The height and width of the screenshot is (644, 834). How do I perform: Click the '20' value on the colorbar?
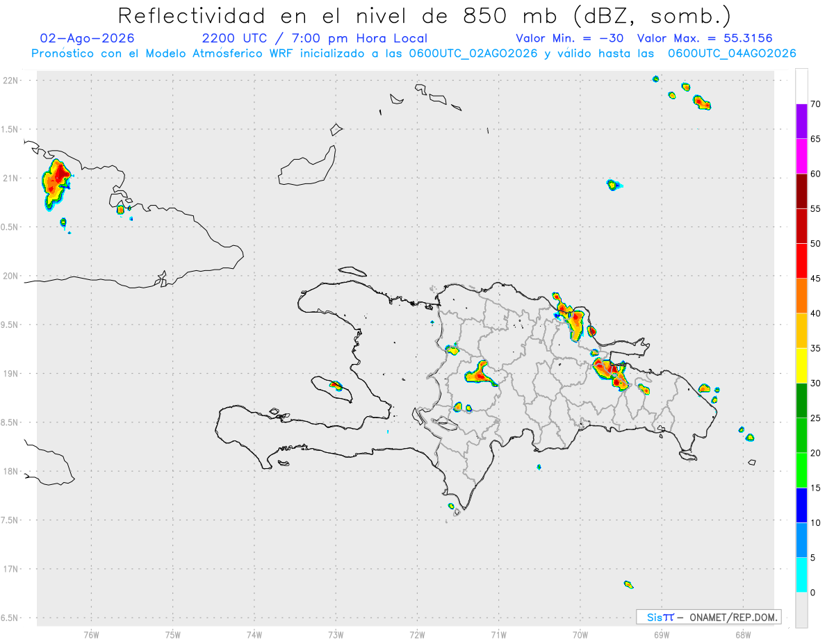point(815,453)
